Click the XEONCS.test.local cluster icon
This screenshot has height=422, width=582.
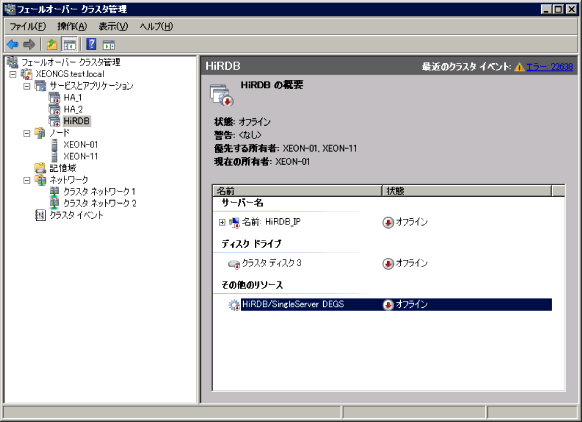[x=26, y=74]
